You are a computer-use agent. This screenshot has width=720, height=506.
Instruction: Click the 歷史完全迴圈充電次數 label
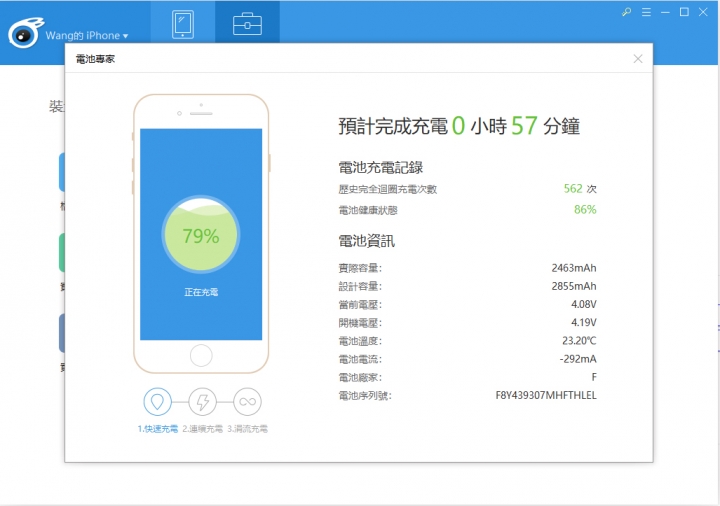click(x=388, y=189)
